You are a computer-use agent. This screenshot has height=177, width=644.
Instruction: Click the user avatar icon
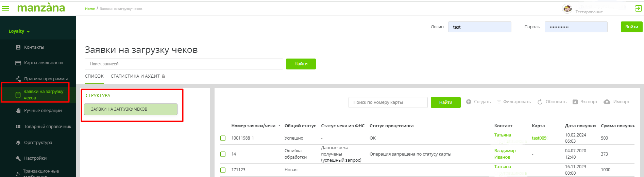(x=567, y=9)
